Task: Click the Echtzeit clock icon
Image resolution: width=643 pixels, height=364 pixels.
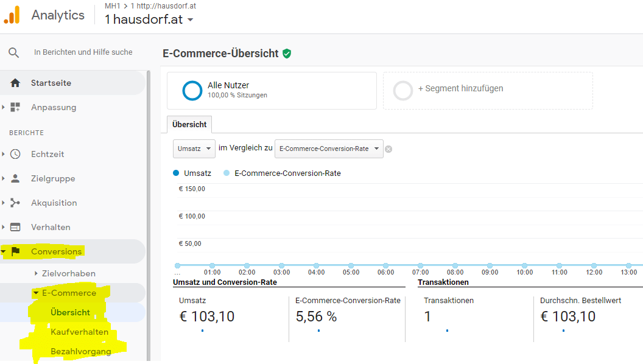Action: coord(15,154)
